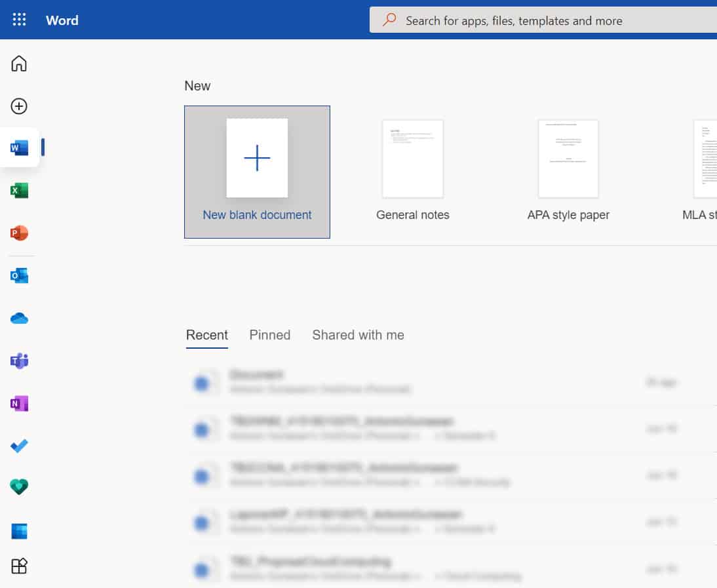717x588 pixels.
Task: Select the Word icon in sidebar
Action: click(x=19, y=148)
